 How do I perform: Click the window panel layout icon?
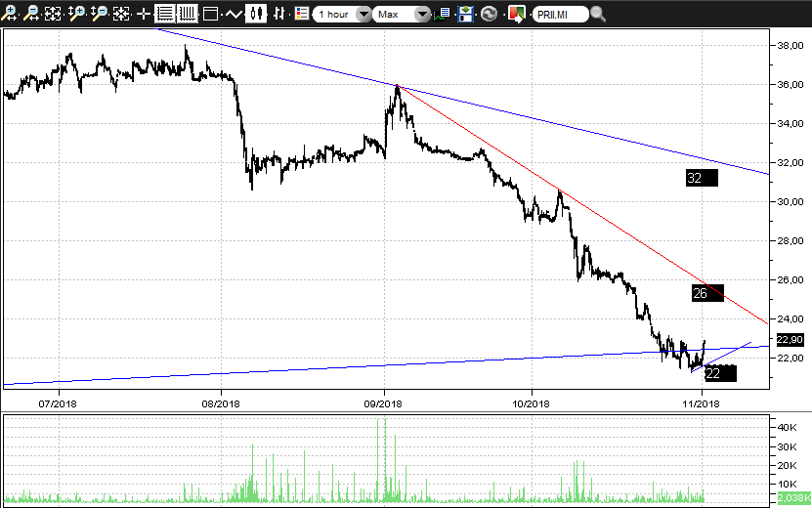coord(210,14)
